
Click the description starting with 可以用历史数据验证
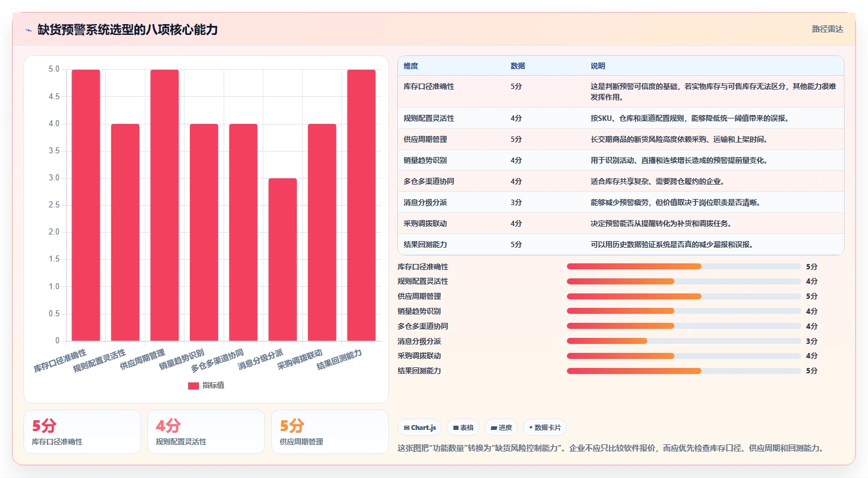(672, 245)
